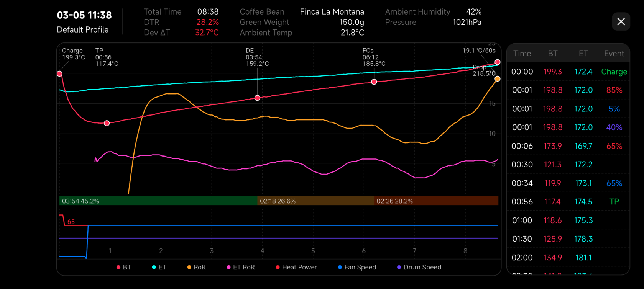Click the Finca La Montana bean name
This screenshot has height=289, width=644.
(x=332, y=12)
